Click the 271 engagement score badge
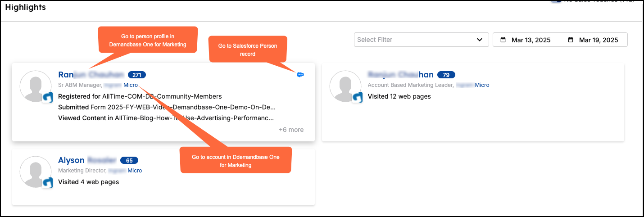The height and width of the screenshot is (217, 644). click(x=137, y=75)
